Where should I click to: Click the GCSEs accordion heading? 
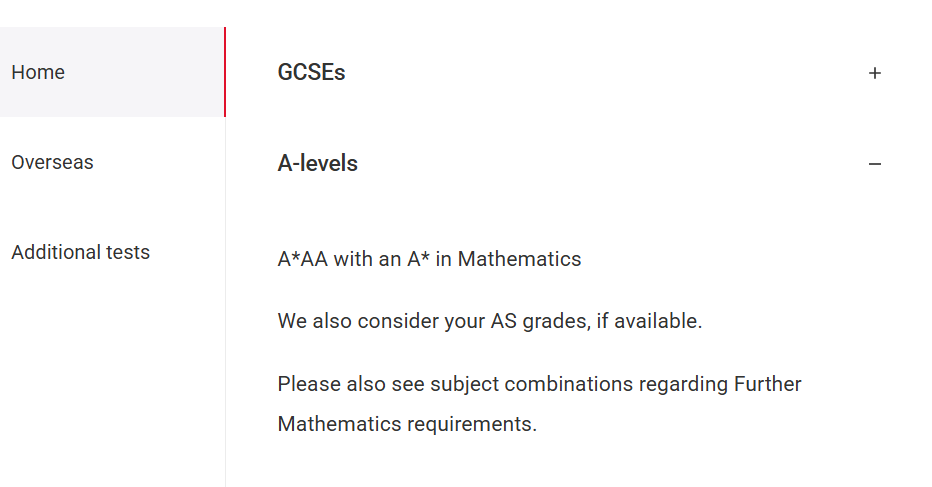(x=311, y=73)
